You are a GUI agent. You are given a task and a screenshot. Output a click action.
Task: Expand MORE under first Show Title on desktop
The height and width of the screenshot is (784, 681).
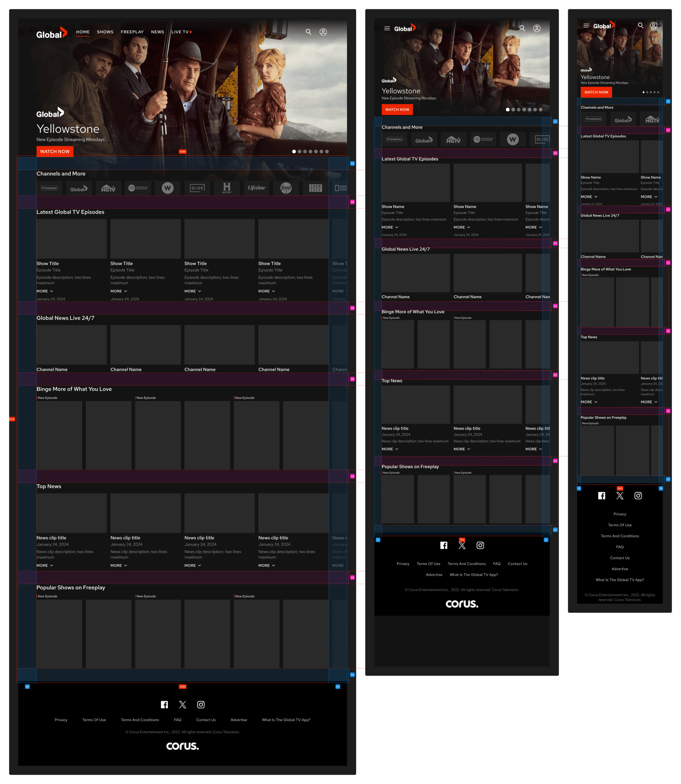point(45,291)
